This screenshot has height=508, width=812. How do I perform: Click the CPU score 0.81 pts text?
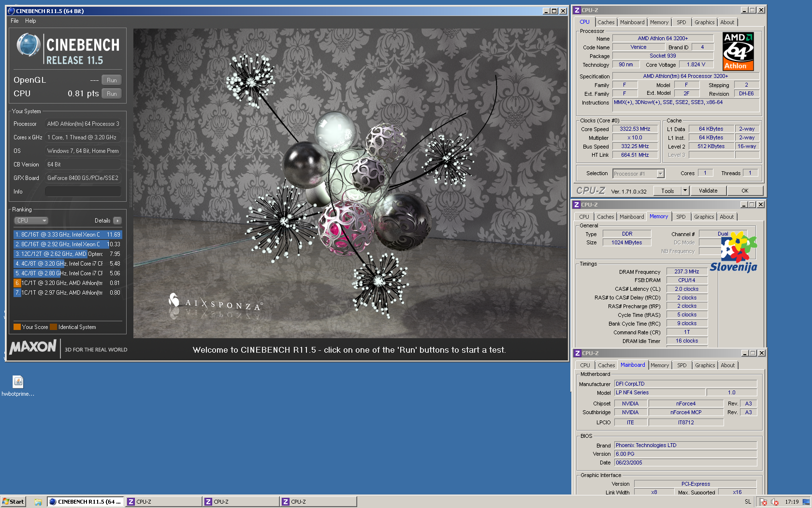tap(83, 94)
